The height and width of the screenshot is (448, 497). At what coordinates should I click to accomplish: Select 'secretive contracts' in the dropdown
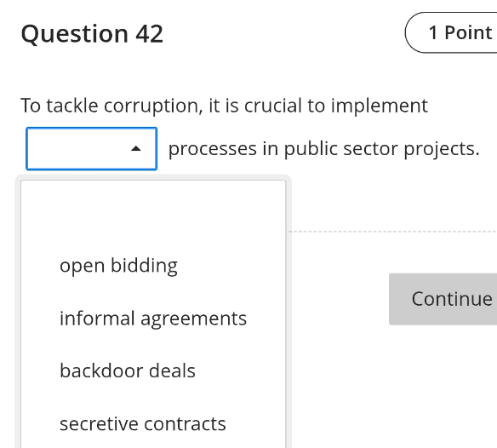pos(153,423)
